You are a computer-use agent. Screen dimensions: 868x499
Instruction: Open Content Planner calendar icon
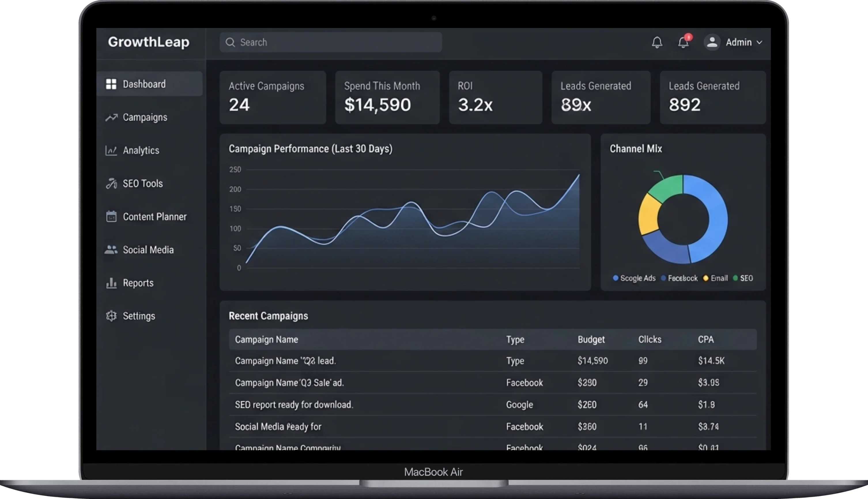click(x=111, y=216)
